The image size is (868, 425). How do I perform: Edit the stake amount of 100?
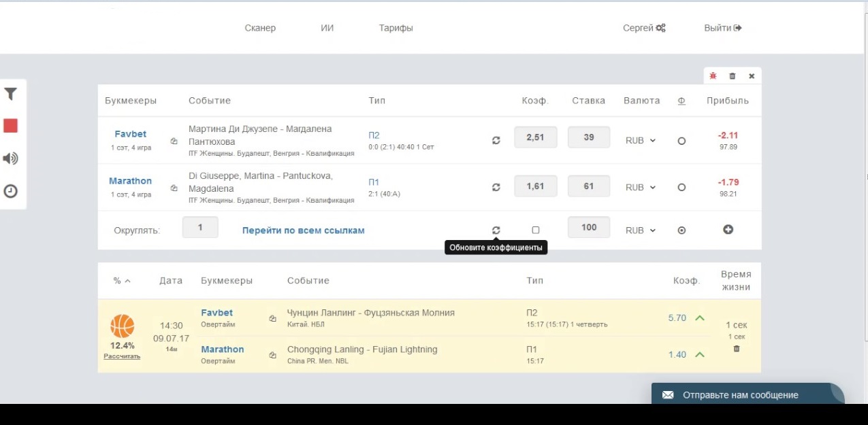pos(588,227)
